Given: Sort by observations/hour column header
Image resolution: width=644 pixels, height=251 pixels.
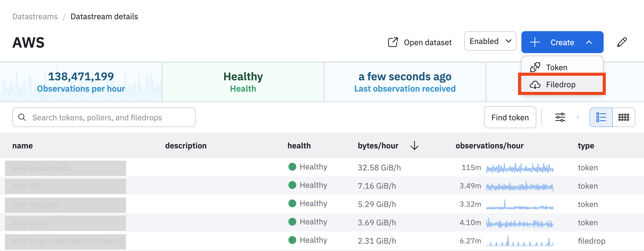Looking at the screenshot, I should tap(489, 146).
